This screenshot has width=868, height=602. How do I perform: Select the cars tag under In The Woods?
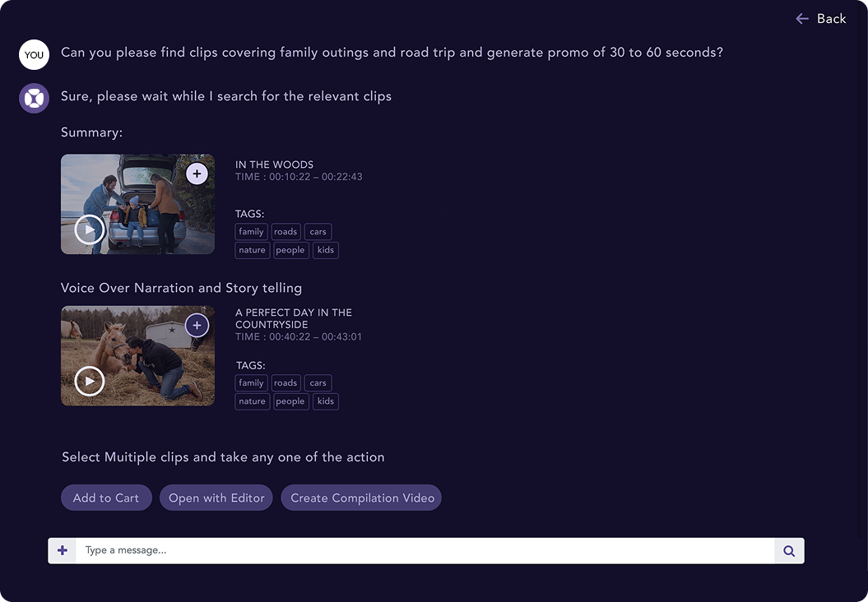click(318, 232)
